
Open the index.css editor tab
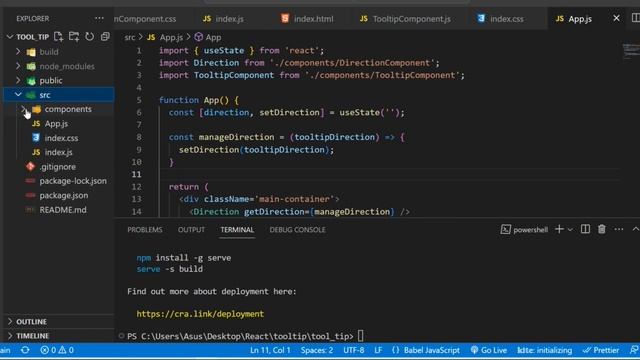500,19
